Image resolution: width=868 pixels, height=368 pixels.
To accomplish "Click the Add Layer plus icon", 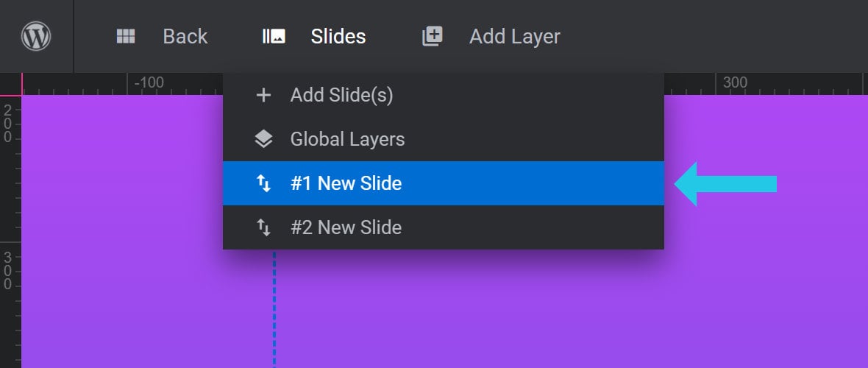I will coord(433,37).
